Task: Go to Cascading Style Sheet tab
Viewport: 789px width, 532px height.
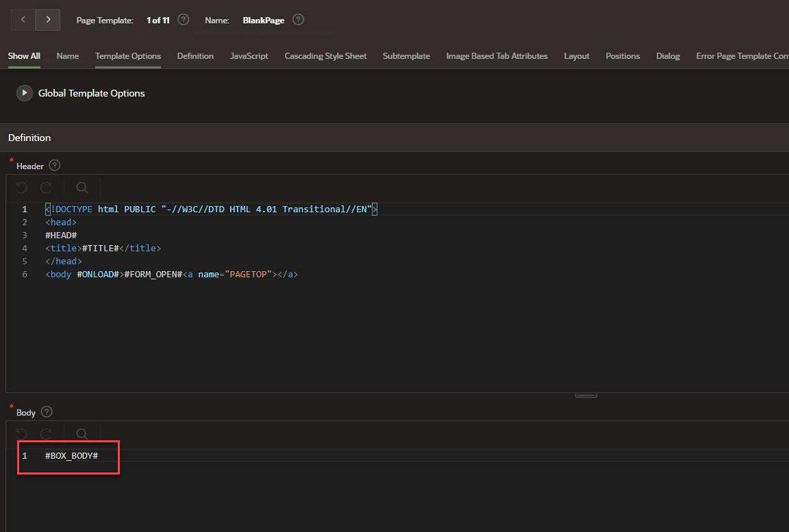Action: pyautogui.click(x=325, y=56)
